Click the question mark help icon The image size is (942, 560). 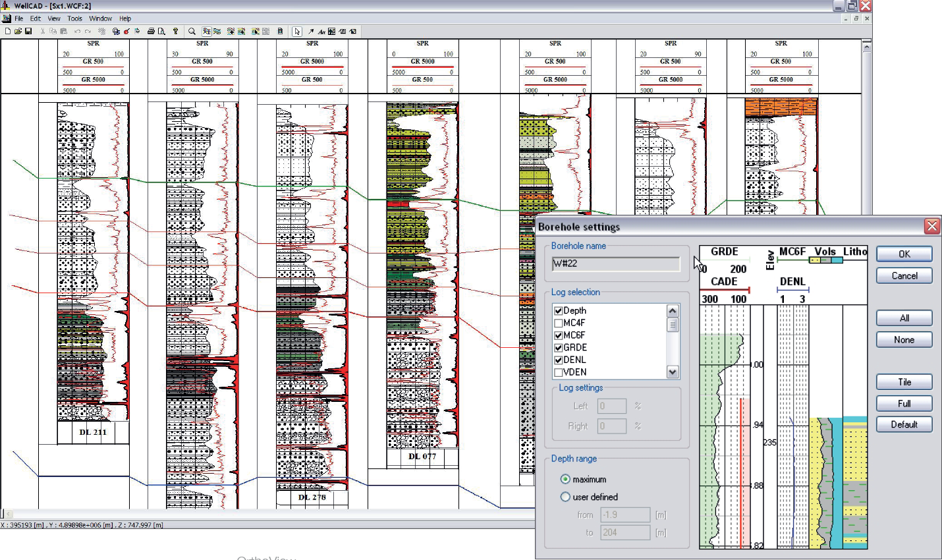[175, 31]
